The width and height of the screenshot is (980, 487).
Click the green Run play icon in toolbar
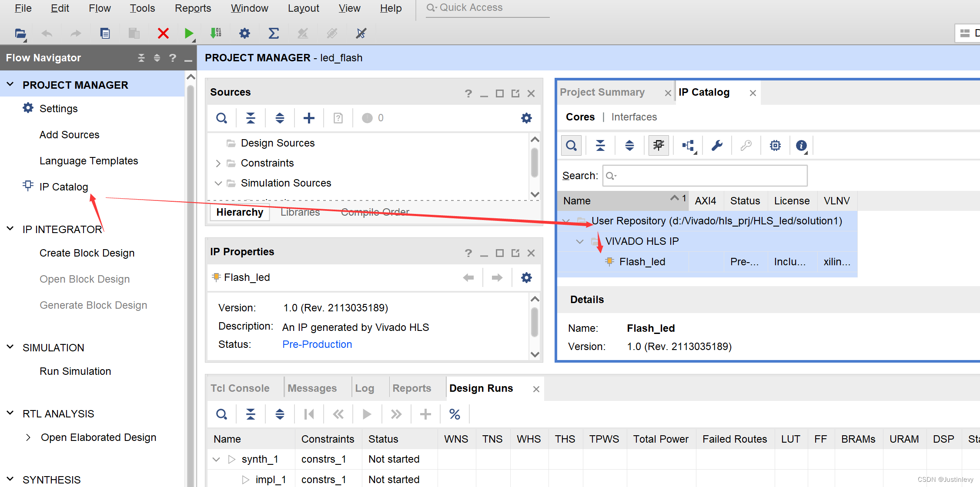click(188, 33)
